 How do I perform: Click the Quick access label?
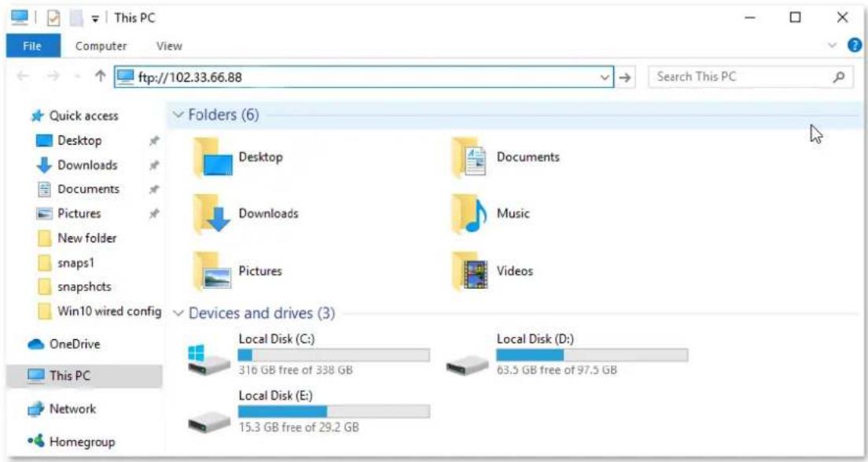click(83, 116)
